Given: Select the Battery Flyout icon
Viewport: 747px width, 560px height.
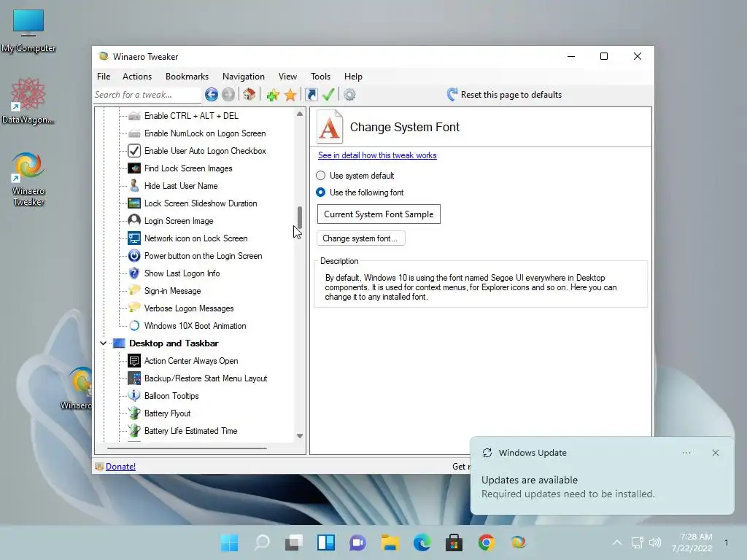Looking at the screenshot, I should (x=134, y=413).
